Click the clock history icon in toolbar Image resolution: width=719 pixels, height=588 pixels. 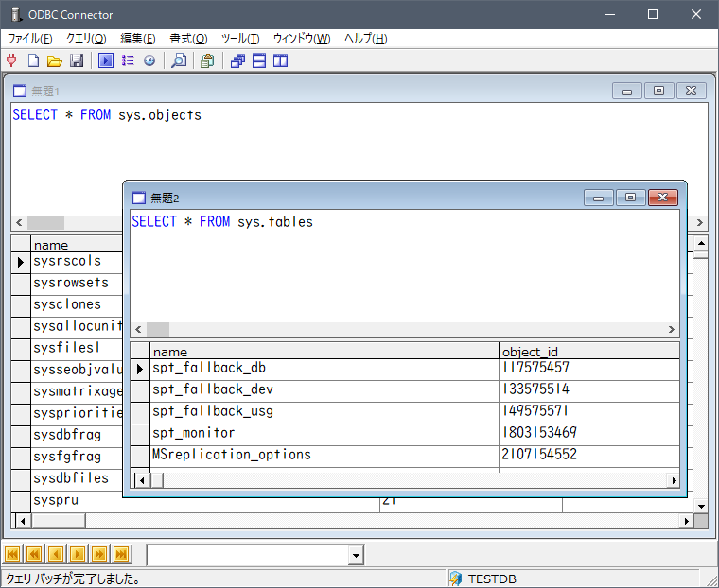tap(149, 61)
